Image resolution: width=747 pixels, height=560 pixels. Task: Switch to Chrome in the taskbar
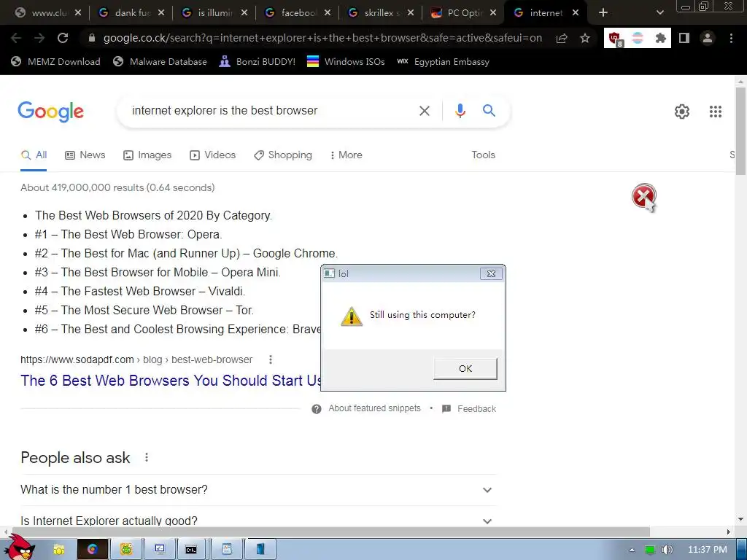pyautogui.click(x=93, y=550)
